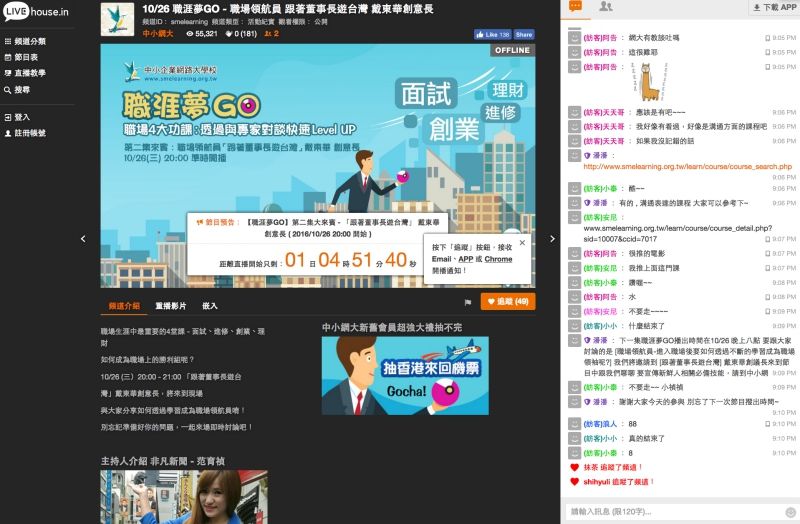Open 搜尋 in sidebar
Screen dimensions: 800x524
[x=17, y=90]
